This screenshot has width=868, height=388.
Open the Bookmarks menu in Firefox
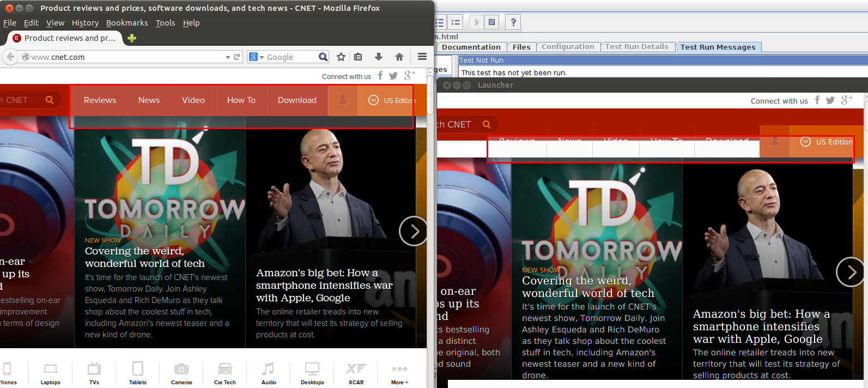[x=127, y=23]
